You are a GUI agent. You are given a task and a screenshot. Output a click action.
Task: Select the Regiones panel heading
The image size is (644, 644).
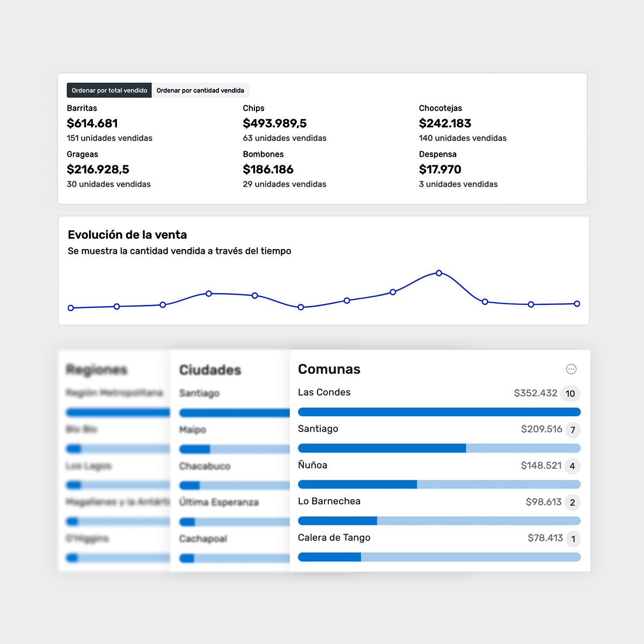97,370
